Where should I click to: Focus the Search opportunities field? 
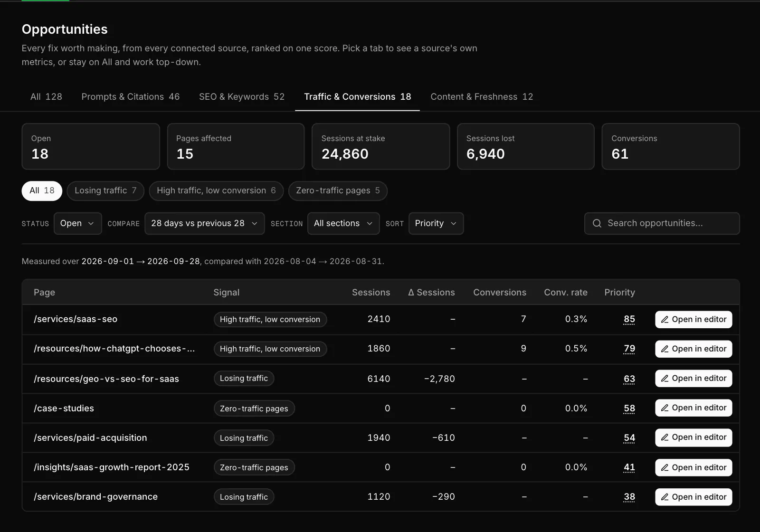pos(662,223)
